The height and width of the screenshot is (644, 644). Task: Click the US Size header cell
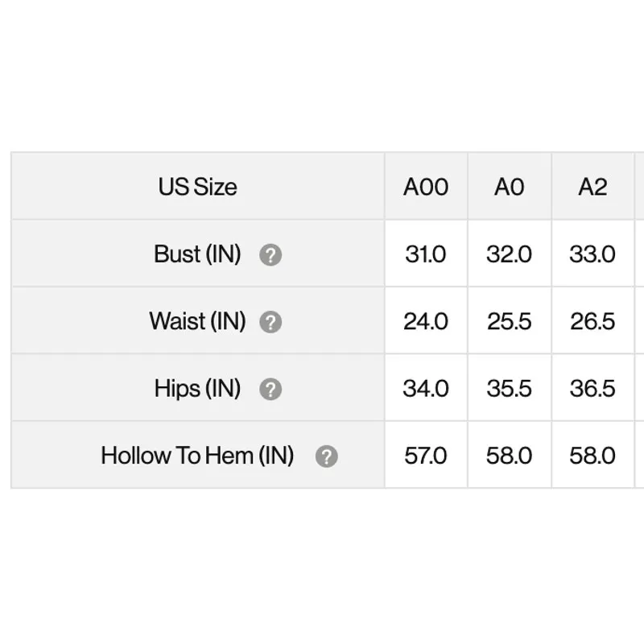tap(197, 188)
